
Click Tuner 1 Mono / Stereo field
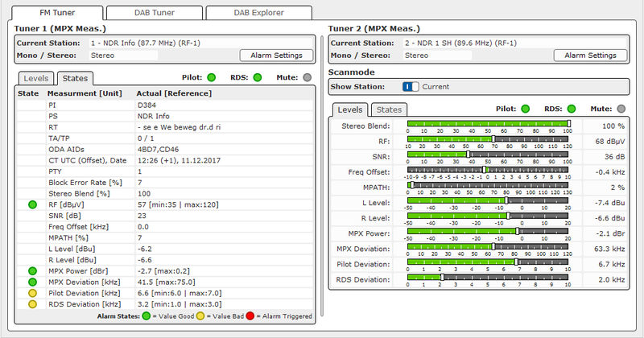[123, 56]
